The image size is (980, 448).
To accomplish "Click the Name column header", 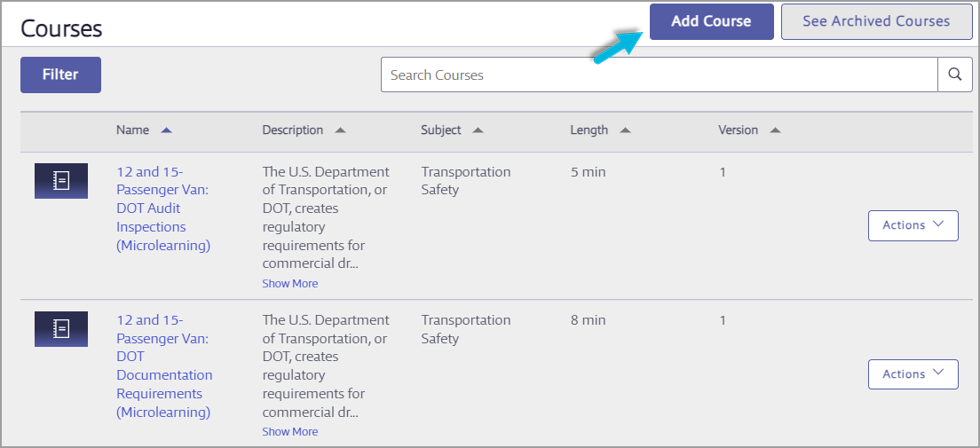I will coord(132,130).
